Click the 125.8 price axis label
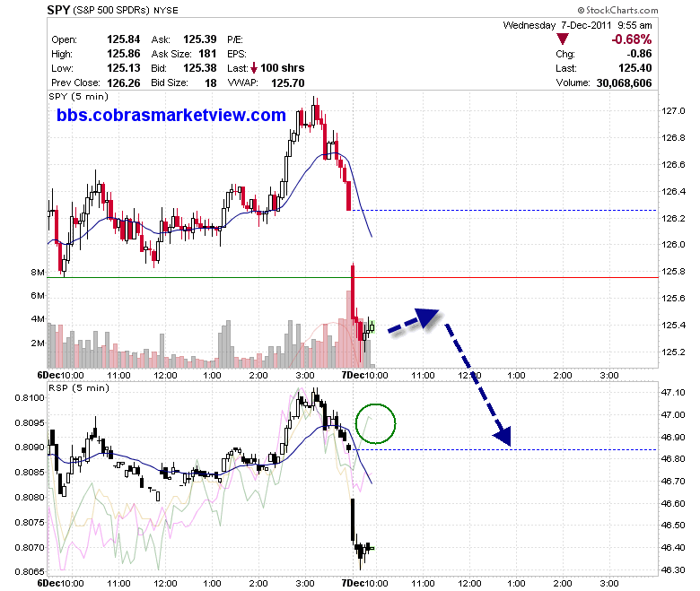700x591 pixels. pos(673,271)
